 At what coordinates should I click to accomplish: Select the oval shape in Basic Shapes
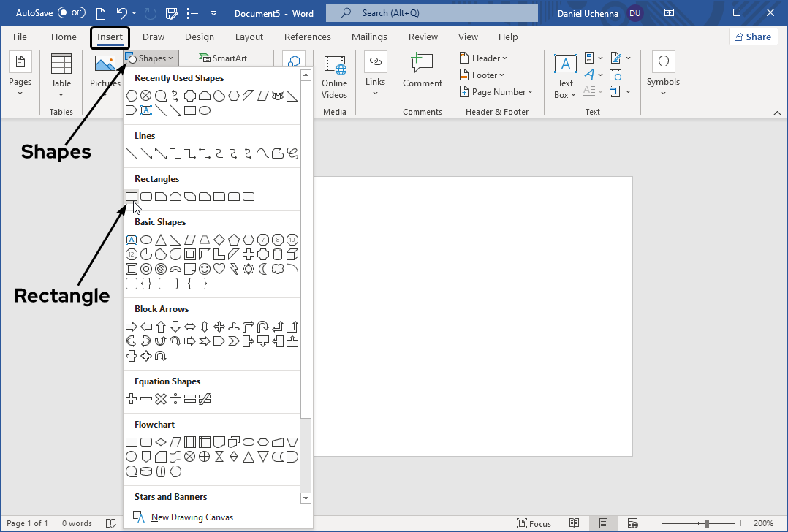[x=146, y=240]
